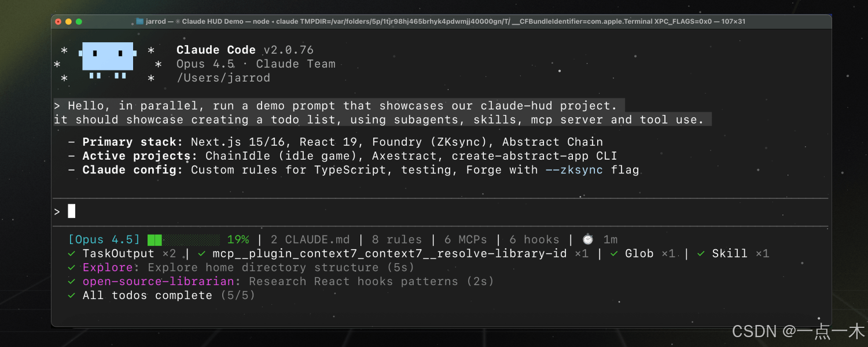Click the "Active projects" bullet line
The image size is (868, 347).
tap(343, 156)
